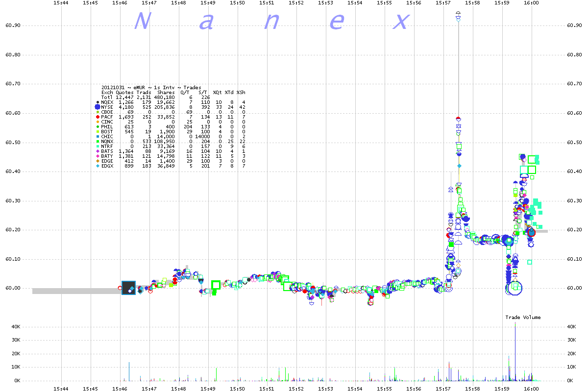Click the dark square trade marker at 15:46
The height and width of the screenshot is (392, 588).
[x=128, y=288]
